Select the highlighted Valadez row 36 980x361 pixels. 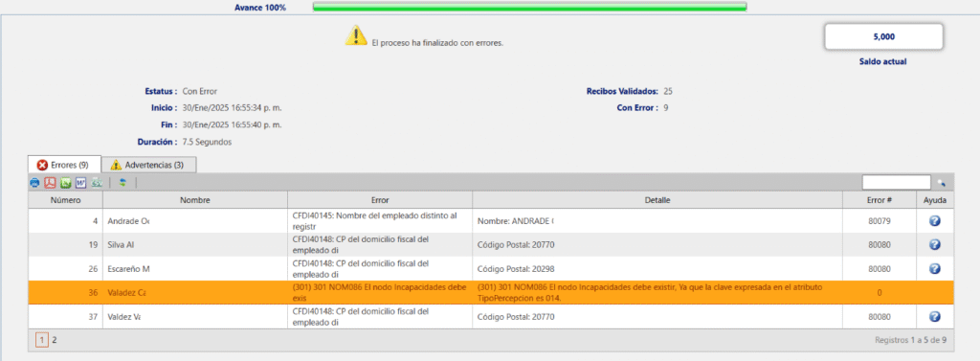coord(491,292)
